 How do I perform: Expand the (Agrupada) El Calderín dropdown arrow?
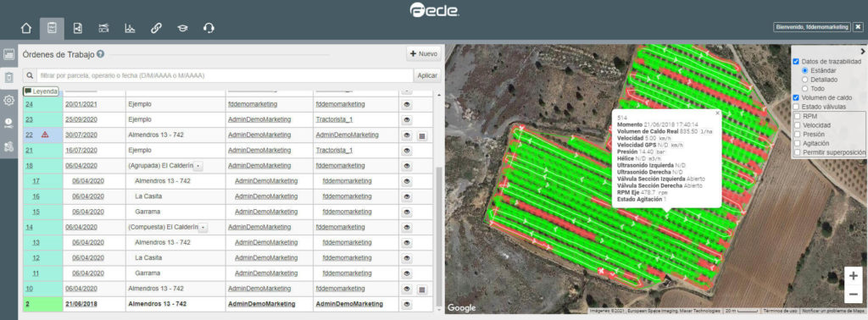pyautogui.click(x=198, y=166)
